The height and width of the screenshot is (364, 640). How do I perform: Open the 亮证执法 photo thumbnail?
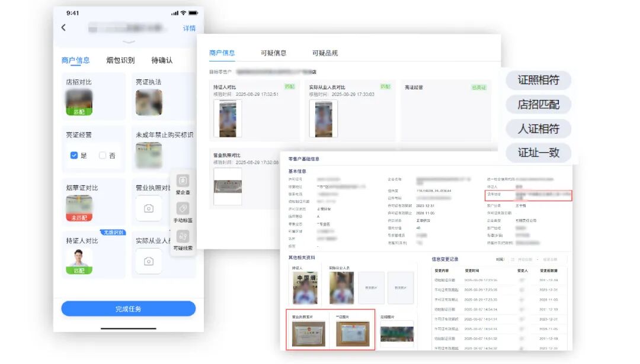tap(149, 102)
